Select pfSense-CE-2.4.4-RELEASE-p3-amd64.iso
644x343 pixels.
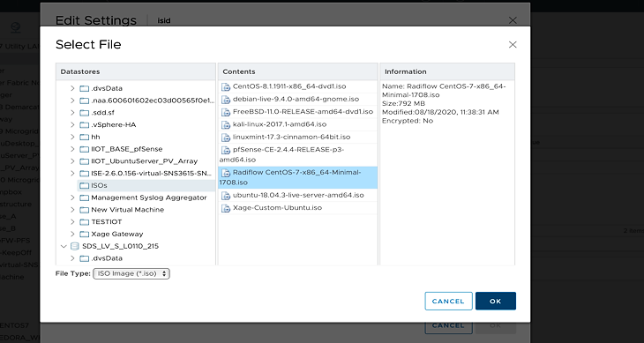point(298,154)
